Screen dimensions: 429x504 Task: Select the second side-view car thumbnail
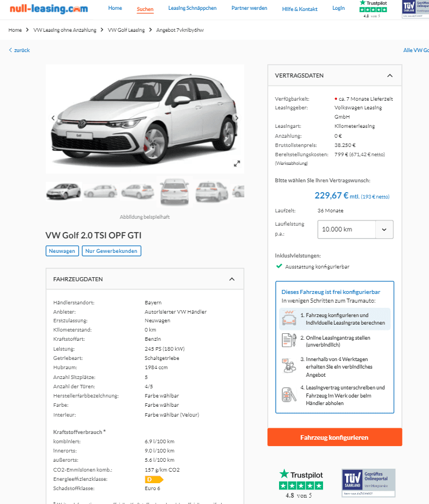pyautogui.click(x=101, y=191)
